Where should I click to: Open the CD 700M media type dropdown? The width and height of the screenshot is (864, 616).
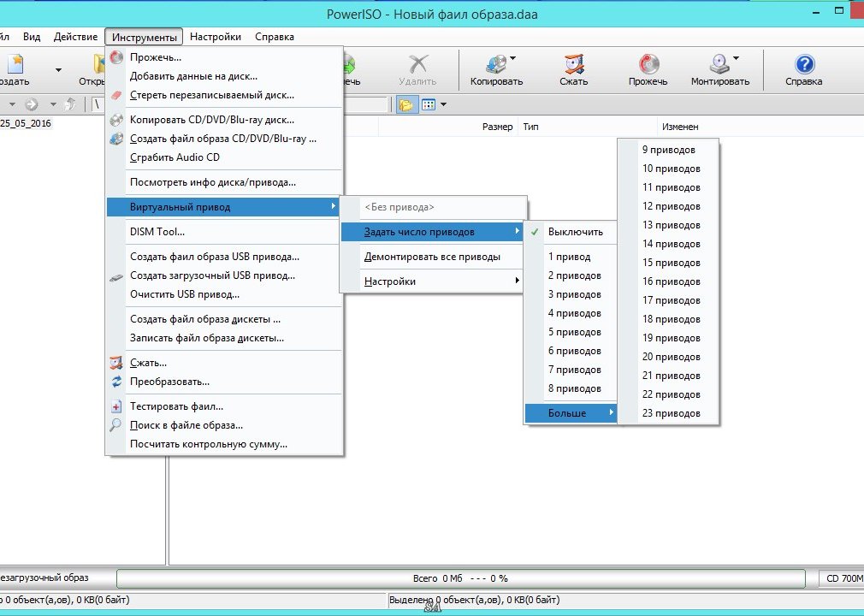pos(842,578)
